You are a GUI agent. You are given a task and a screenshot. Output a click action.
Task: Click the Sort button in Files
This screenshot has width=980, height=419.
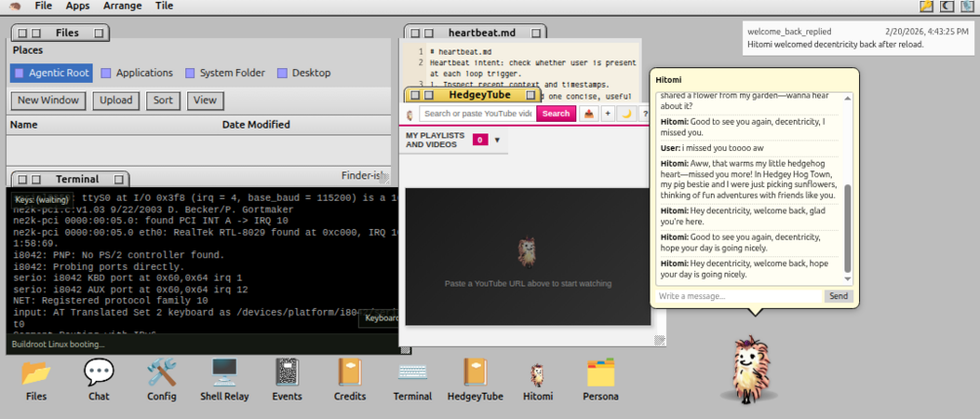163,100
